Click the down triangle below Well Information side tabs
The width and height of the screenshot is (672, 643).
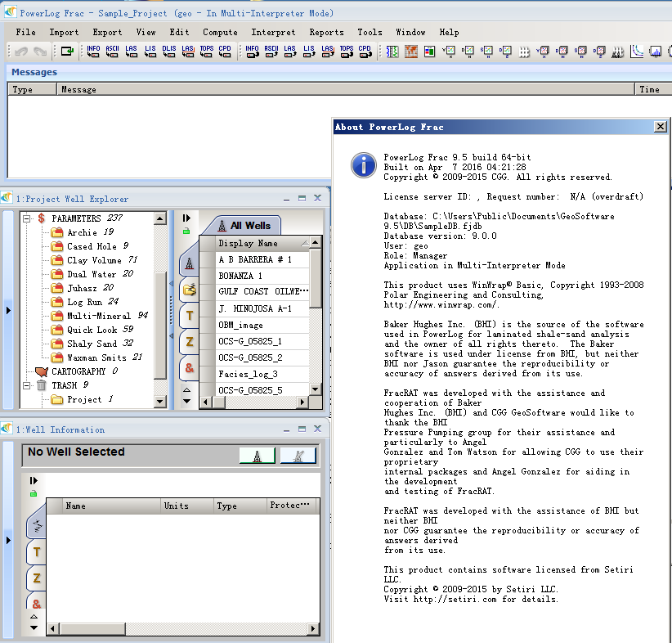click(x=34, y=627)
